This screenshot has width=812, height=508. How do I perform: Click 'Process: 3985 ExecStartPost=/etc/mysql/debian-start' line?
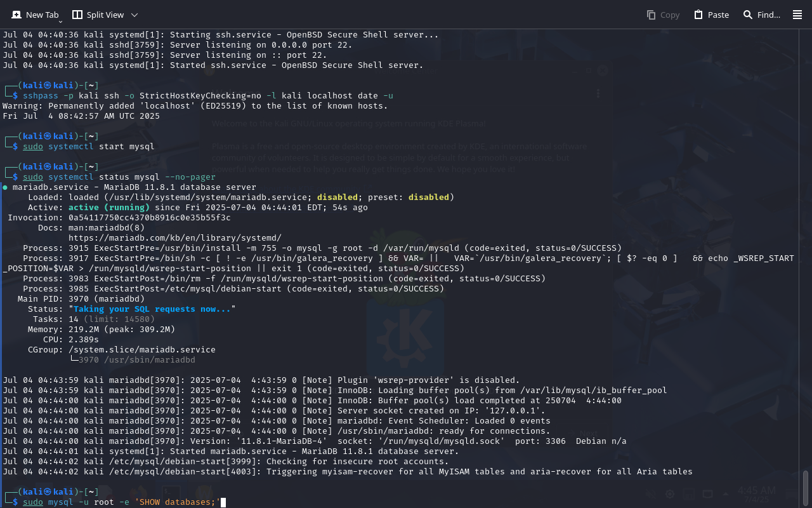tap(233, 289)
